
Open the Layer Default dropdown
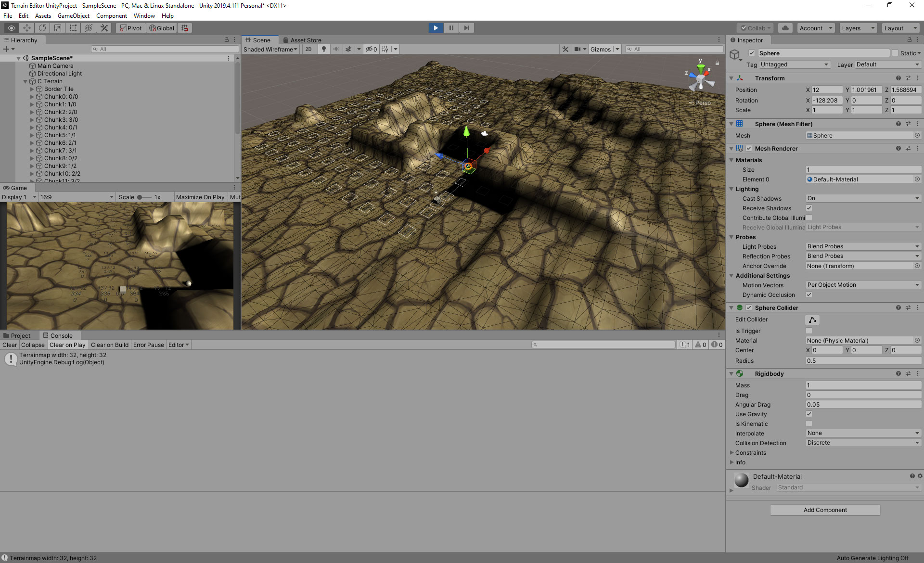click(887, 64)
